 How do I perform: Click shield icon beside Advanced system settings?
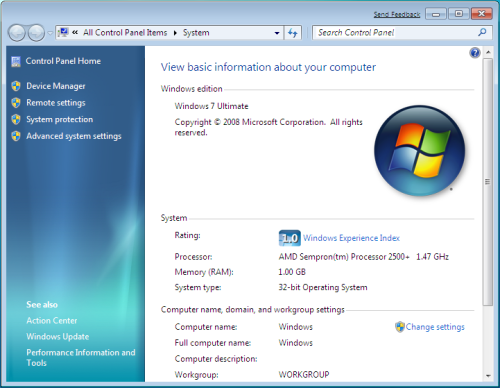(16, 136)
